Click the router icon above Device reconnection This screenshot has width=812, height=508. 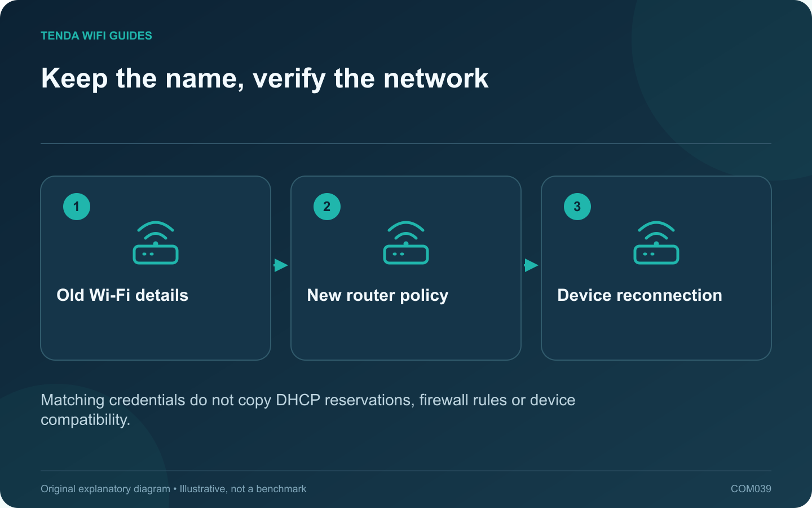coord(656,243)
